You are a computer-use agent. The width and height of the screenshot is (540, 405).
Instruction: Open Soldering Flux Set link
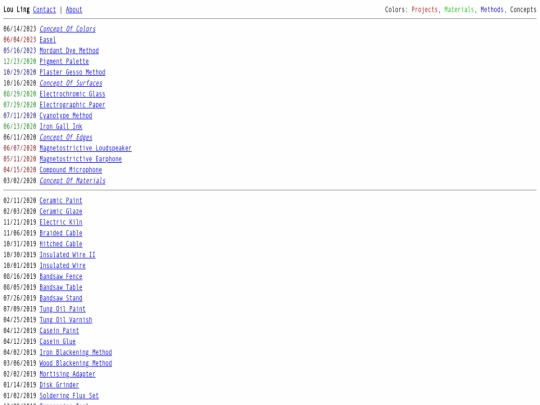69,396
